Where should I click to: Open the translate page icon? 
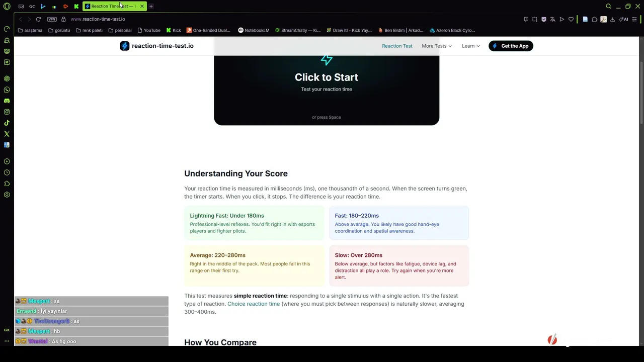(x=553, y=19)
